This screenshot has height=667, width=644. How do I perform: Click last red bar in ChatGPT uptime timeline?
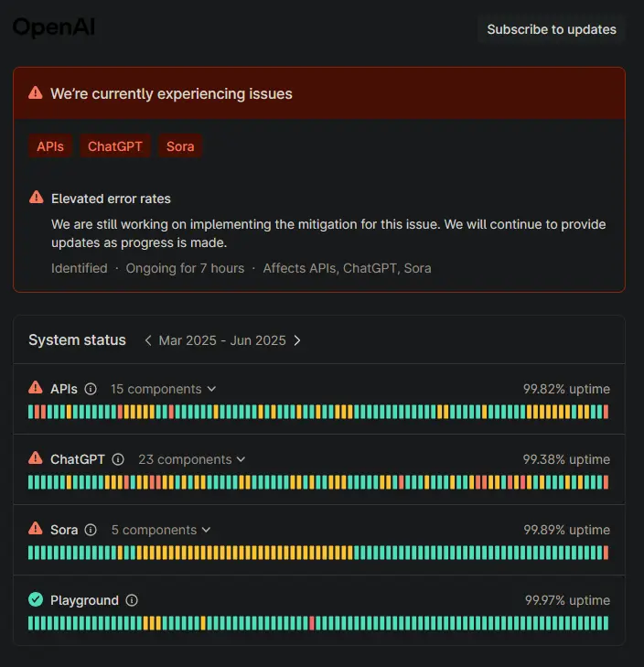pos(606,482)
